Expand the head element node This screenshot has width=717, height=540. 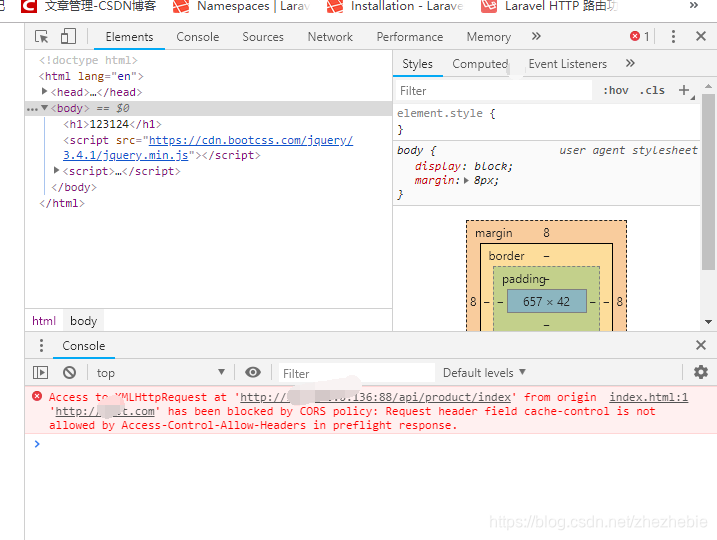pos(44,91)
